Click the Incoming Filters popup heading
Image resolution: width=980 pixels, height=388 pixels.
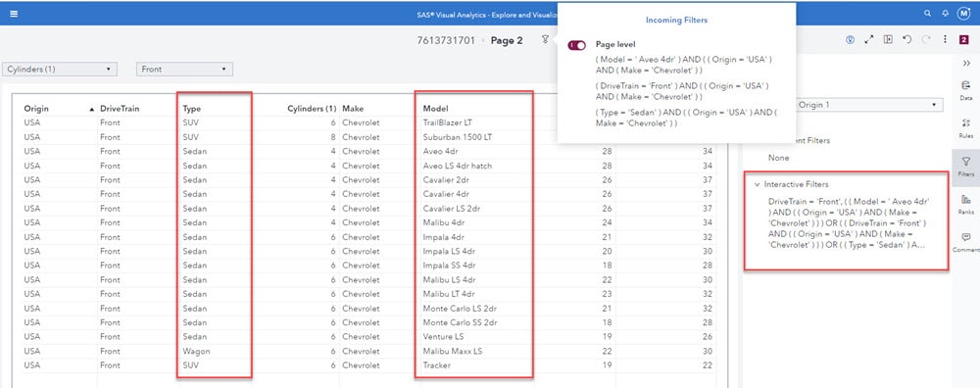[x=676, y=20]
